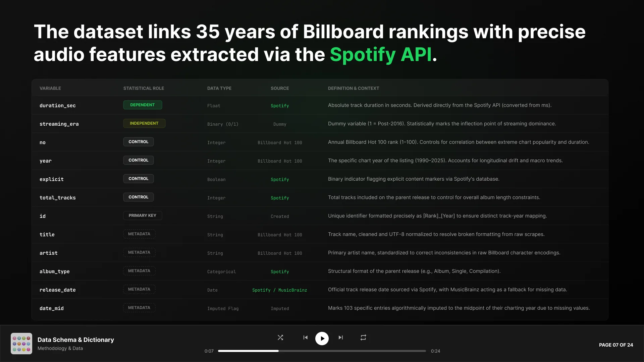Select the variable name 'no'
The width and height of the screenshot is (644, 362).
click(x=43, y=142)
